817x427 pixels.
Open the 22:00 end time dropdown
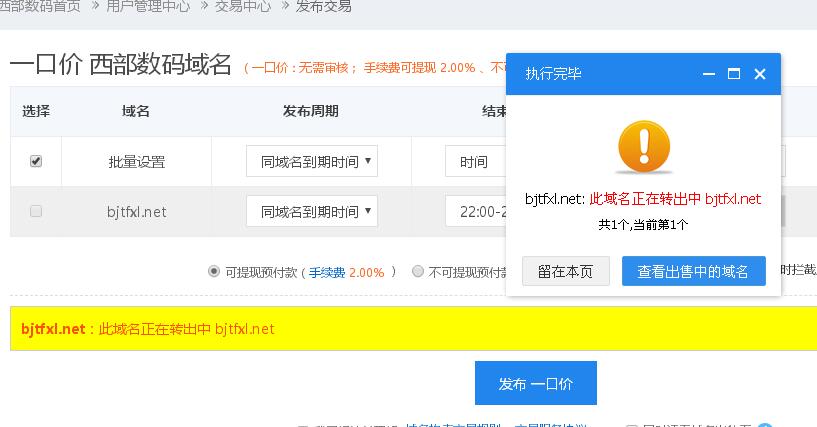pos(475,211)
